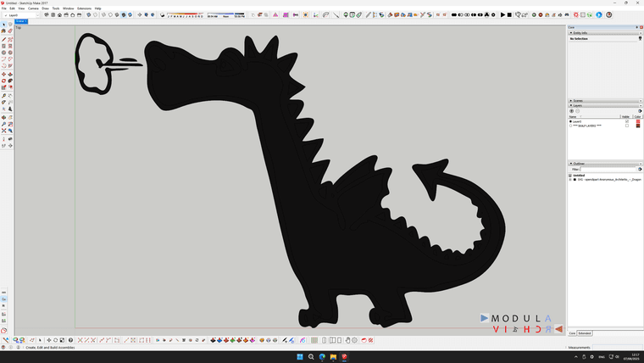Add a layer with plus icon

[571, 111]
